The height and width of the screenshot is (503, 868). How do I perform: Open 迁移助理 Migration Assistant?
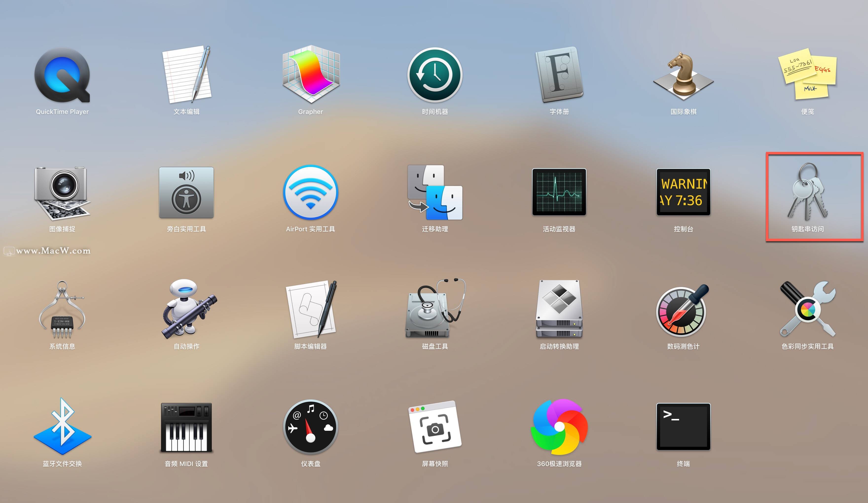click(435, 192)
